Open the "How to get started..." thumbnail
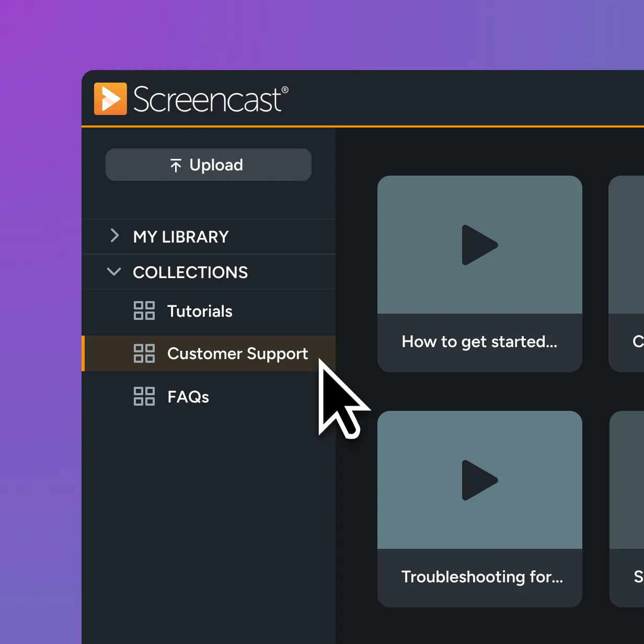 click(480, 245)
